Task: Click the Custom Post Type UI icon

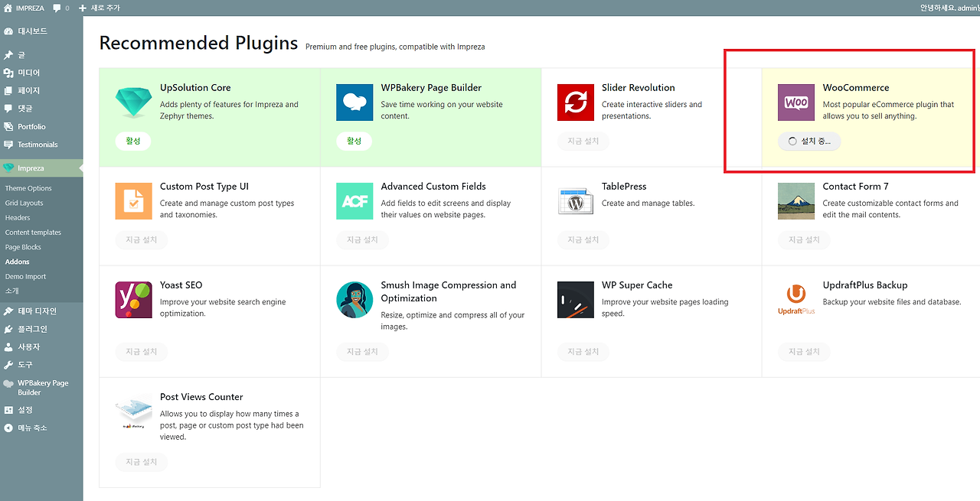Action: [133, 201]
